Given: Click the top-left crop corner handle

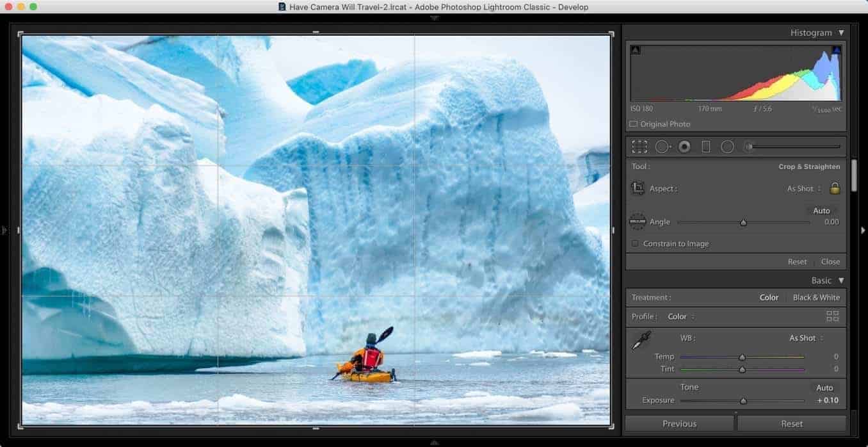Looking at the screenshot, I should 20,34.
